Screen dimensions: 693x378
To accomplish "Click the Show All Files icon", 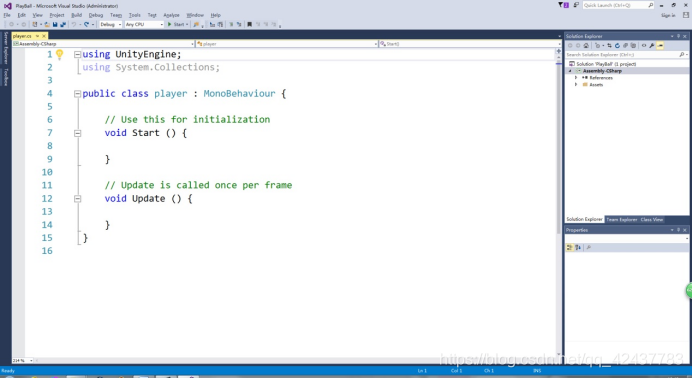I will point(633,46).
